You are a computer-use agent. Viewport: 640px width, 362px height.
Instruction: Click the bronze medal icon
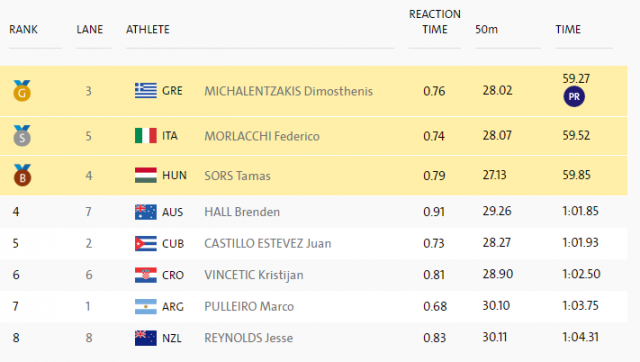tap(22, 175)
